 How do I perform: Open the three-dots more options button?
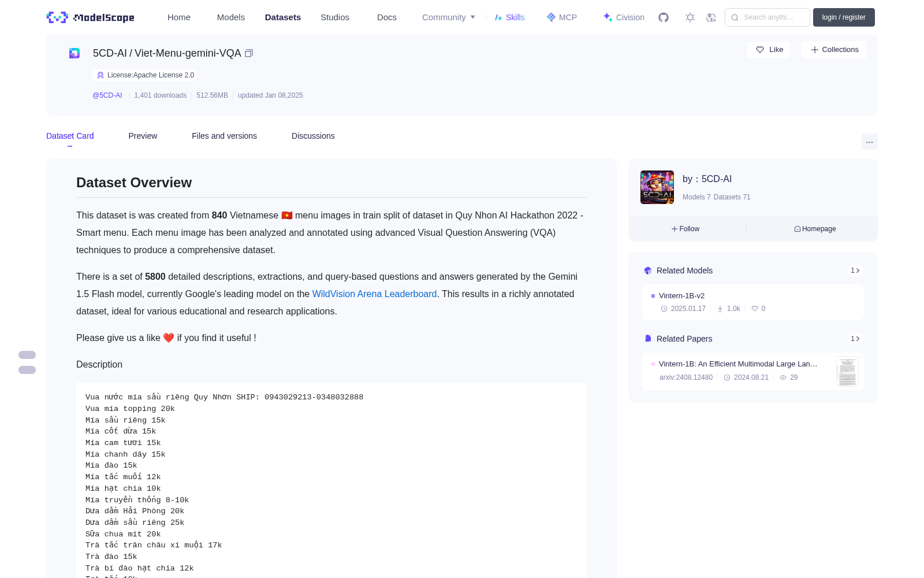870,142
